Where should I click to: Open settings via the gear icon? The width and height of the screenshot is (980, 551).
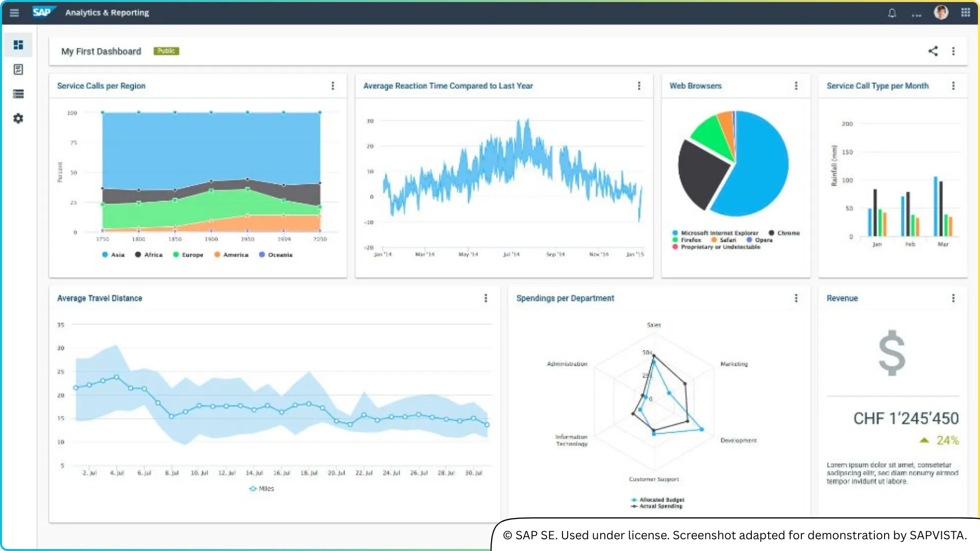click(x=18, y=118)
